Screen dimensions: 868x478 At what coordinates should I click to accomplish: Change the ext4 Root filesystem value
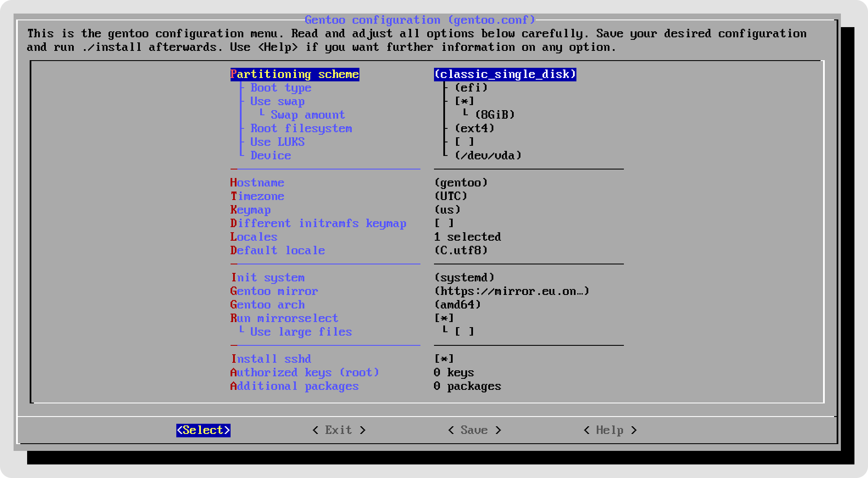coord(474,128)
